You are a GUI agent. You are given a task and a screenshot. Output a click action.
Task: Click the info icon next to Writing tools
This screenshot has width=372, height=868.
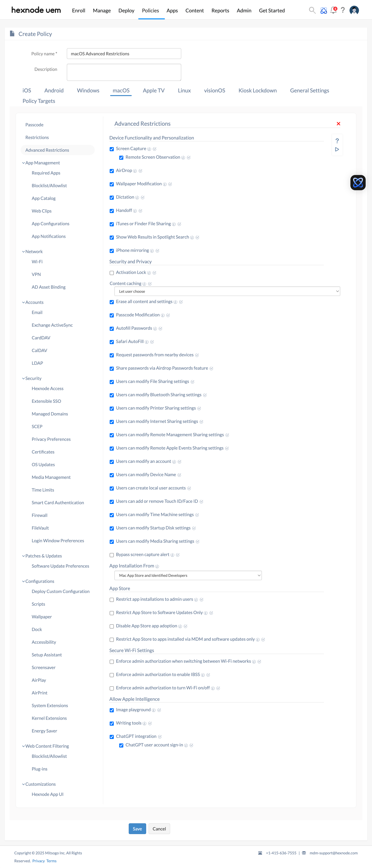[144, 723]
